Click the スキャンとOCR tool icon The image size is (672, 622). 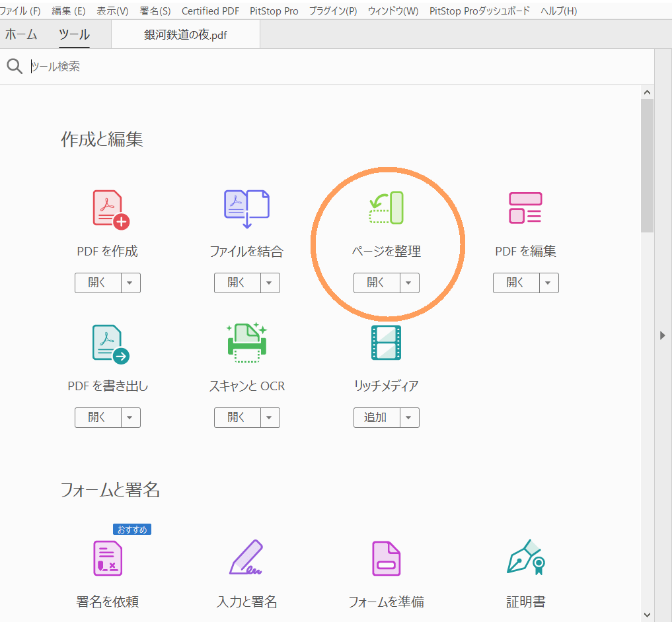click(x=247, y=342)
